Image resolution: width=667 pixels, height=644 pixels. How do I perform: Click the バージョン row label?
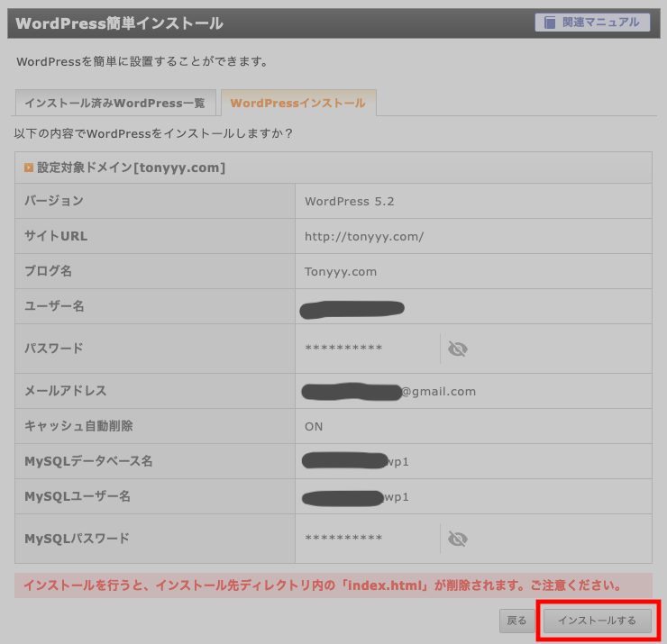click(x=54, y=201)
